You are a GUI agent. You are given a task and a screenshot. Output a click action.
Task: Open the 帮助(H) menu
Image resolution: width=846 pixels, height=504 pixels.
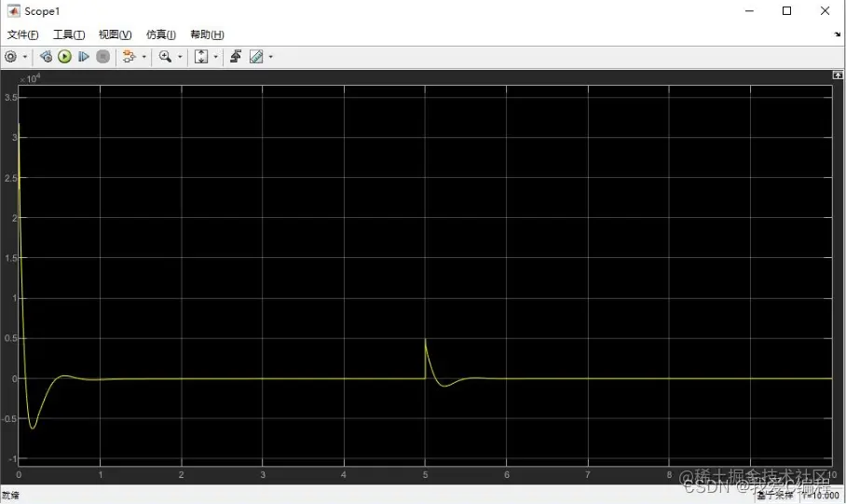tap(207, 34)
